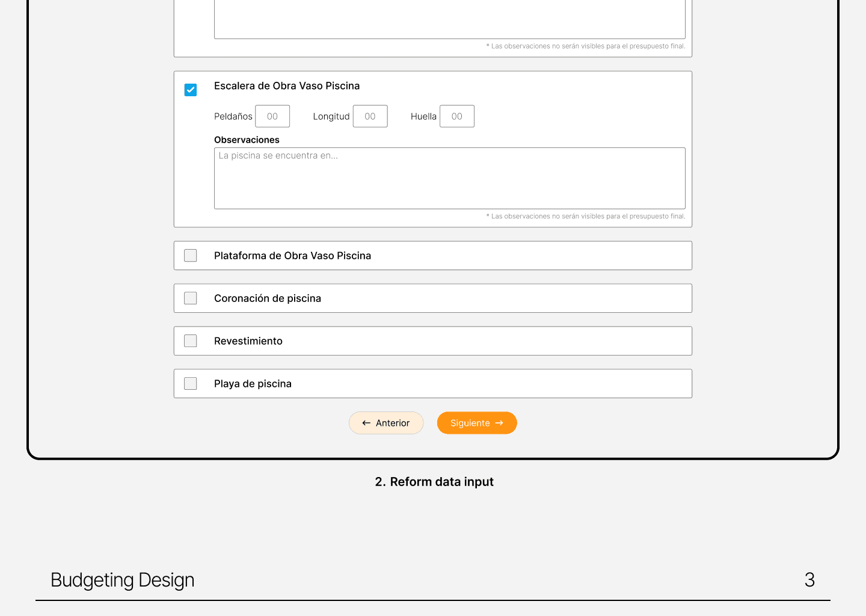The width and height of the screenshot is (866, 616).
Task: Click the Coronación de piscina section header
Action: click(267, 298)
